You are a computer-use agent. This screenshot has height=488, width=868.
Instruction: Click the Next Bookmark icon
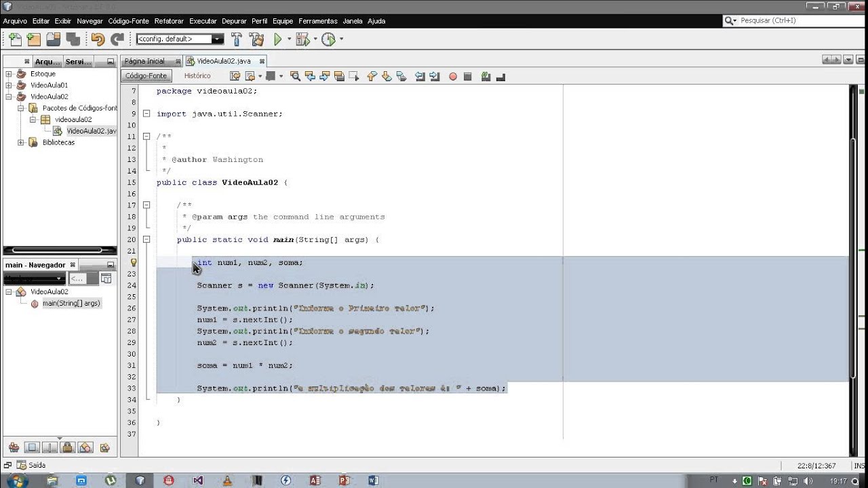pos(387,77)
